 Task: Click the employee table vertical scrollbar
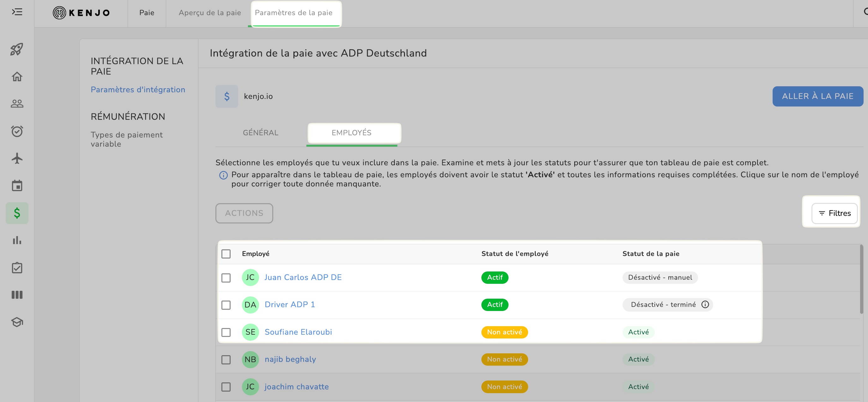click(861, 280)
